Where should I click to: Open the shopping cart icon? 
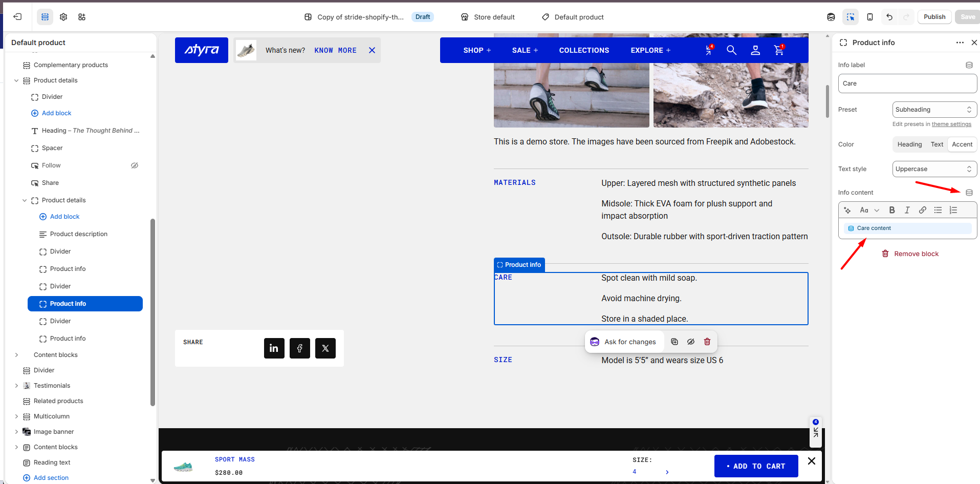[x=779, y=50]
